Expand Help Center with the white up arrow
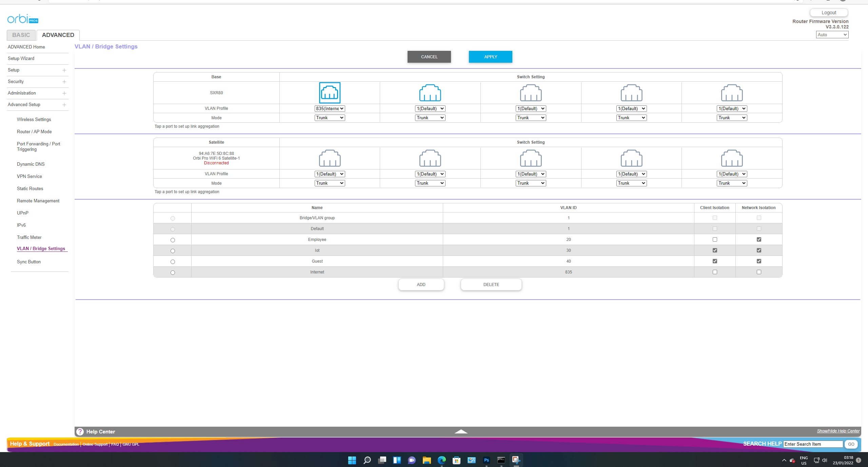This screenshot has width=868, height=467. [x=461, y=431]
